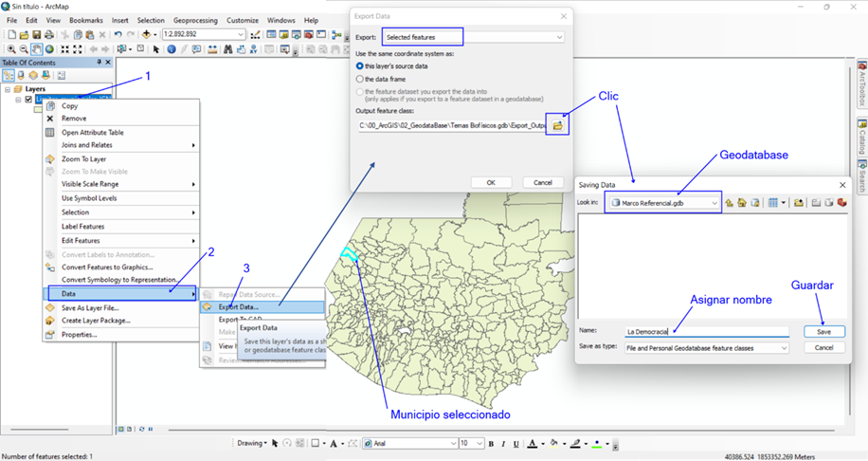Click the Output feature class path field
868x461 pixels.
click(452, 125)
